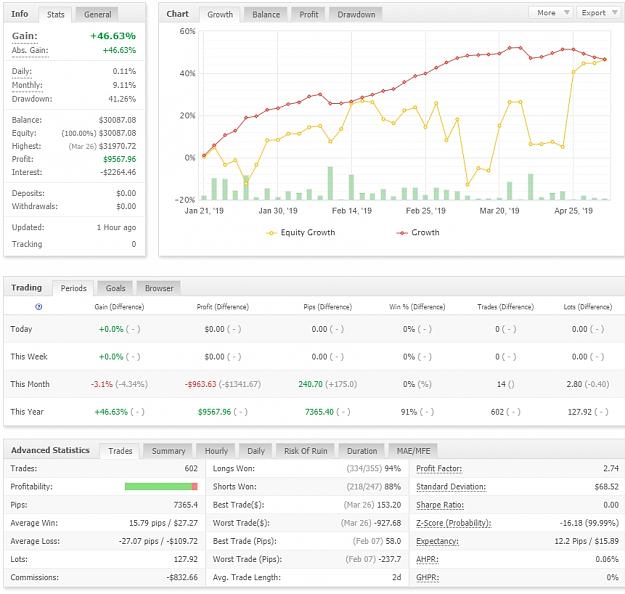Click the Pips (Difference) column header
The height and width of the screenshot is (594, 625).
click(x=328, y=307)
